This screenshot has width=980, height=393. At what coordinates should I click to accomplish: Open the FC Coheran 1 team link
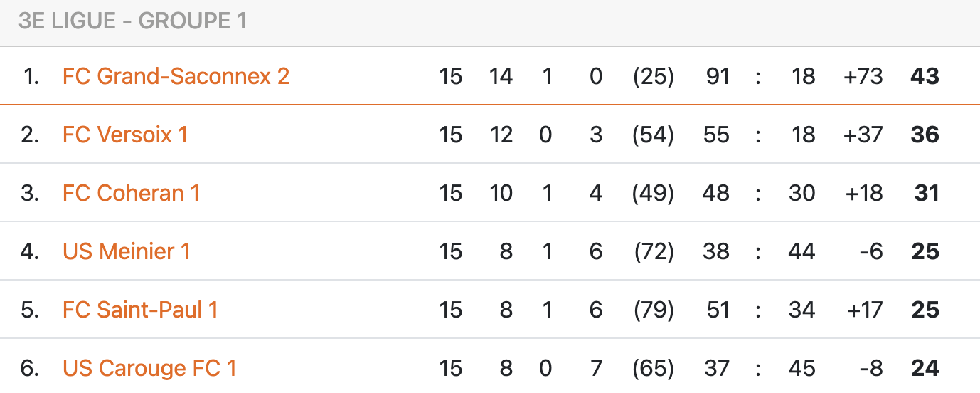[131, 193]
